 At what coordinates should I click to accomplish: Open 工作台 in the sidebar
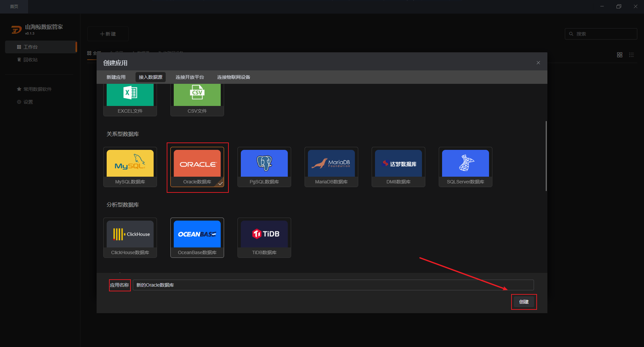(x=41, y=47)
